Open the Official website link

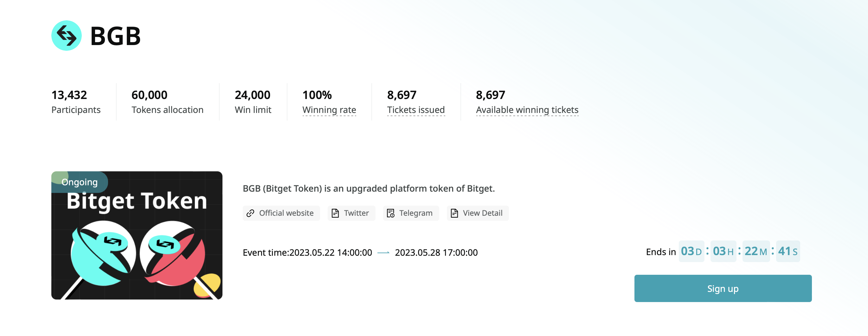281,213
